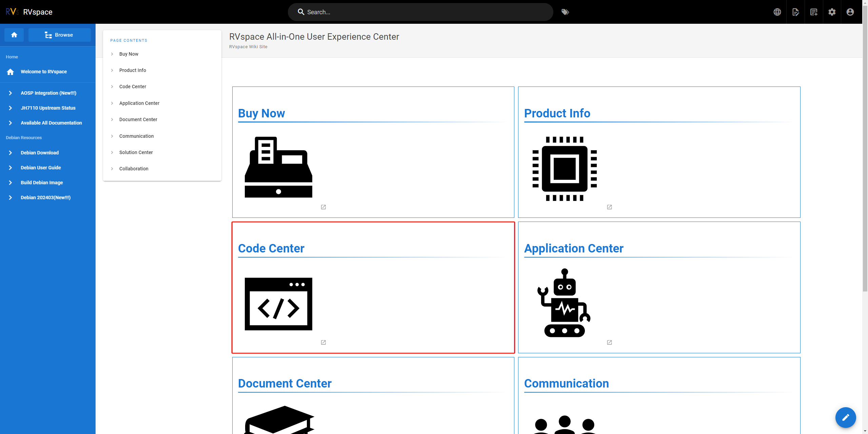
Task: Click the home icon button in sidebar
Action: [14, 35]
